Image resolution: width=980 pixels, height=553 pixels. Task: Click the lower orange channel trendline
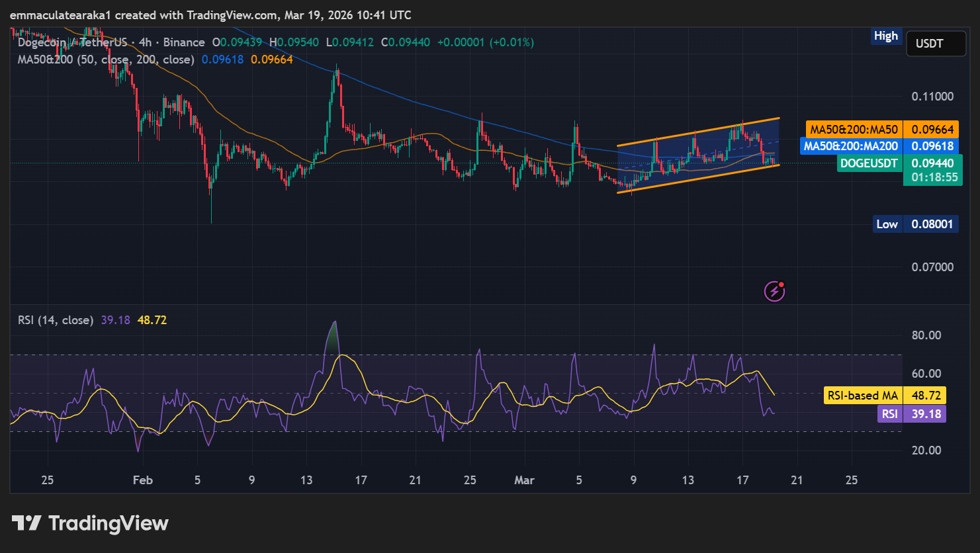click(x=698, y=179)
